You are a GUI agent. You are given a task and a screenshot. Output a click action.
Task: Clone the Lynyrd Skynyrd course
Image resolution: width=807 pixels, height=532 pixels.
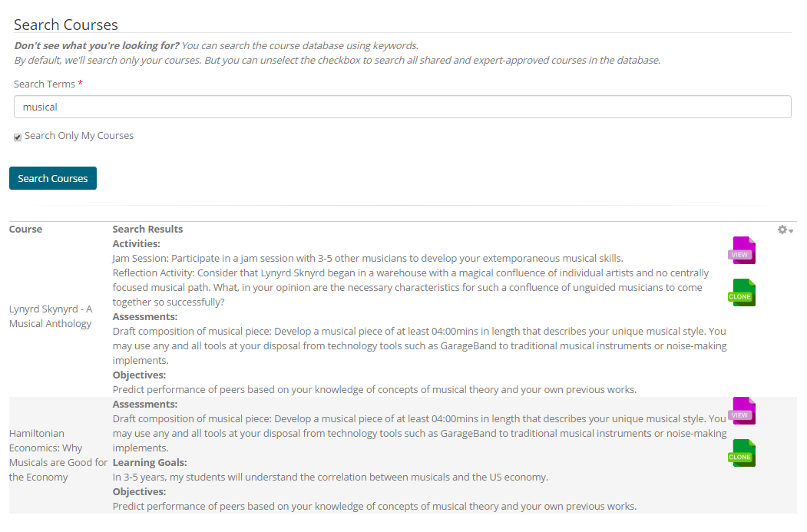tap(742, 293)
